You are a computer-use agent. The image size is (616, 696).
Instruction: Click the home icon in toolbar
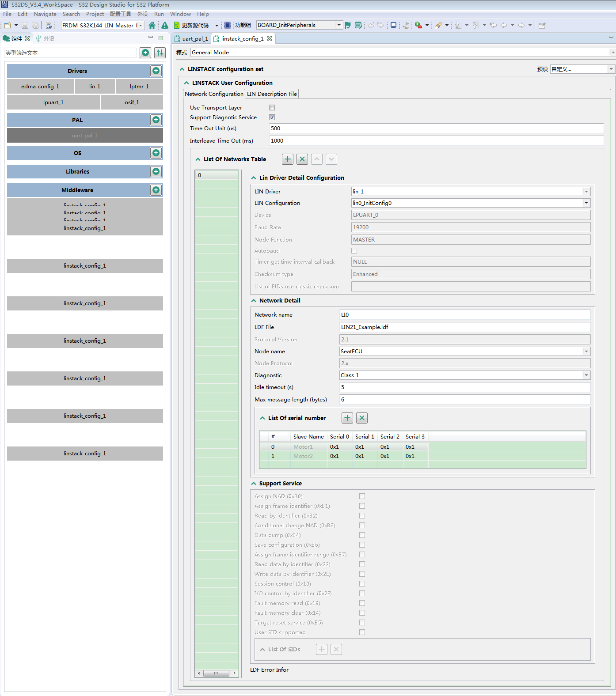[152, 25]
